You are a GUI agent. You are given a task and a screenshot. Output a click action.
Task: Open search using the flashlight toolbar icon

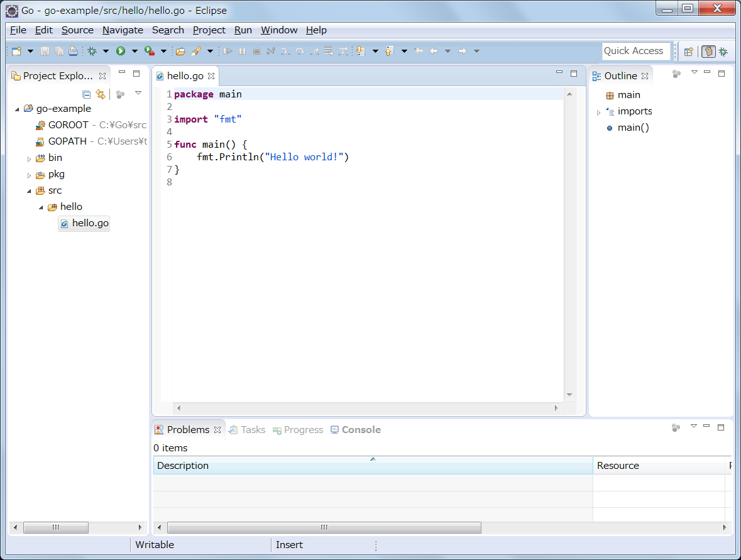197,50
